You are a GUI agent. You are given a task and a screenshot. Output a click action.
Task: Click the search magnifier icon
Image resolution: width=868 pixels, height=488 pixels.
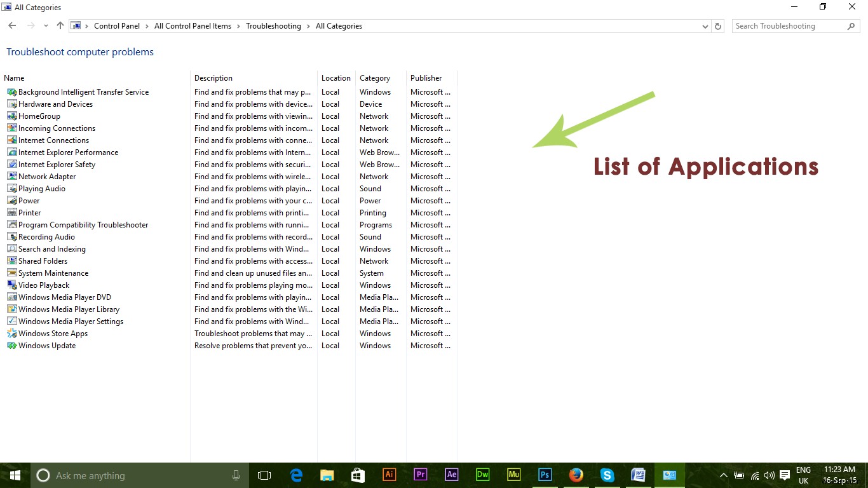[x=851, y=26]
